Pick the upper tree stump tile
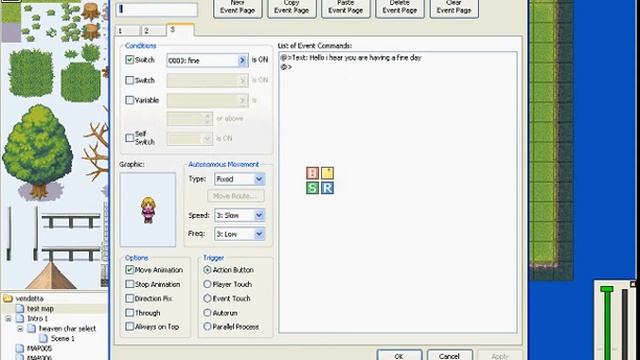Screen dimensions: 640x360 click(x=91, y=11)
